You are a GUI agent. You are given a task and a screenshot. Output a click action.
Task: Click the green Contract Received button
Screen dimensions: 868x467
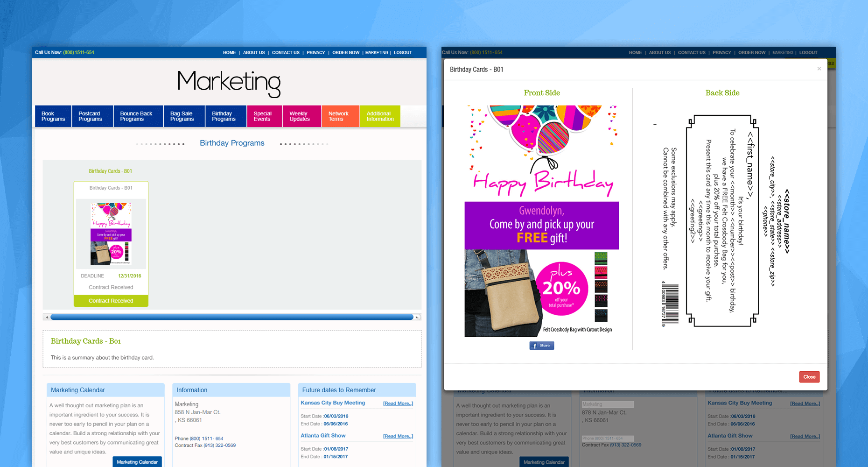111,301
